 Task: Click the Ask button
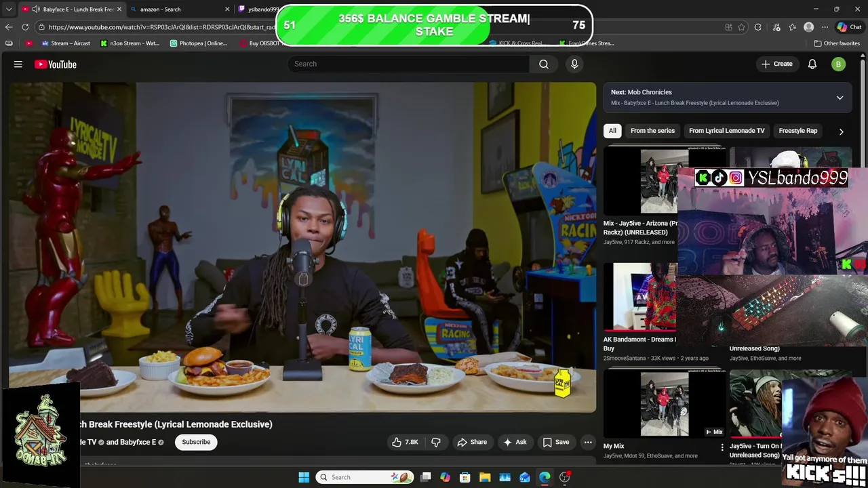(514, 442)
